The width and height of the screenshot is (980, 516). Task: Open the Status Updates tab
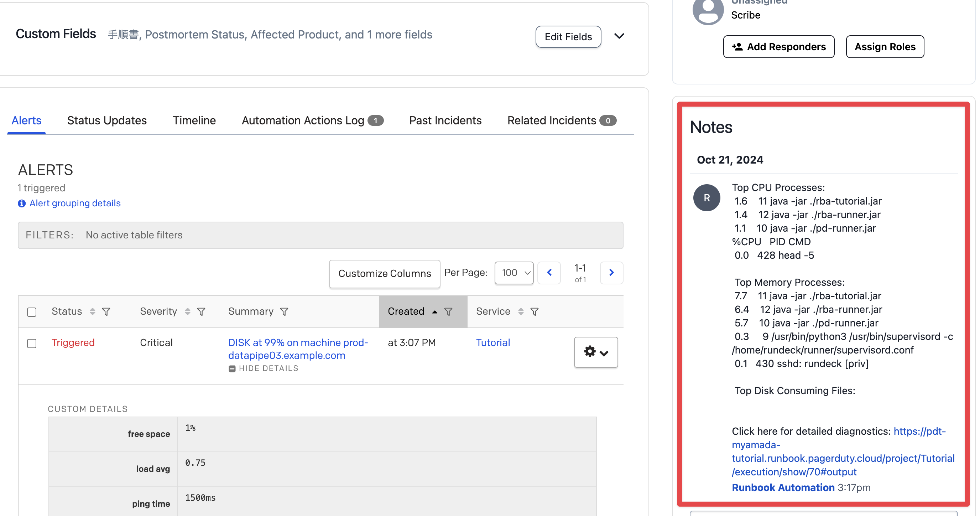(107, 120)
